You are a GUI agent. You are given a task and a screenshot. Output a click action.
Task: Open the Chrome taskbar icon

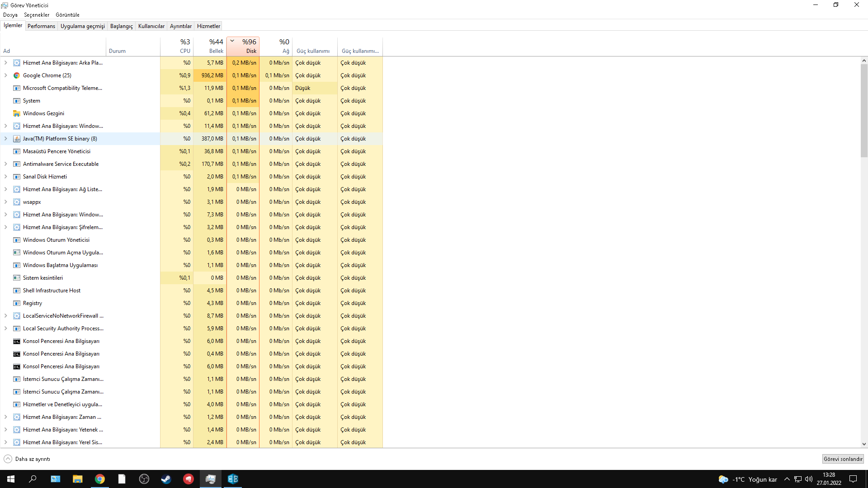click(x=100, y=479)
